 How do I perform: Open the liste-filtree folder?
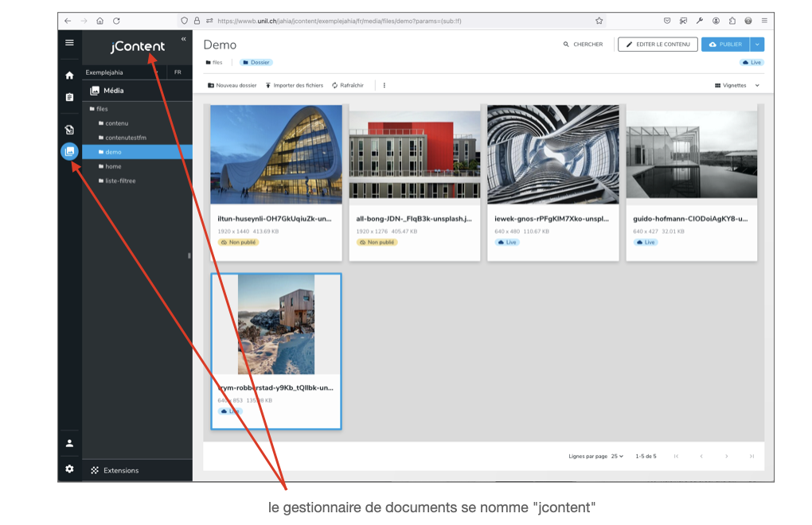(x=120, y=181)
